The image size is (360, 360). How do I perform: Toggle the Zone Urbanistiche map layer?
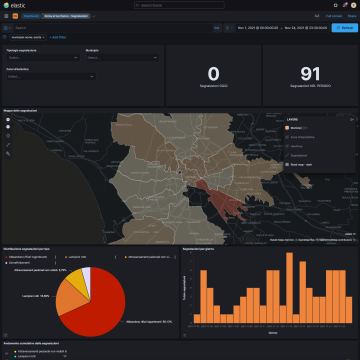pyautogui.click(x=300, y=137)
